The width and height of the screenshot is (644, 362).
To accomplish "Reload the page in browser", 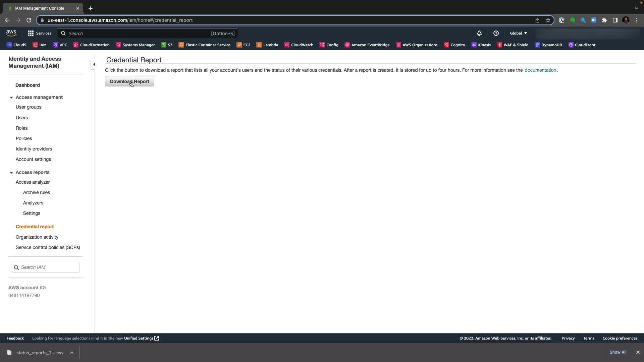I will [29, 20].
